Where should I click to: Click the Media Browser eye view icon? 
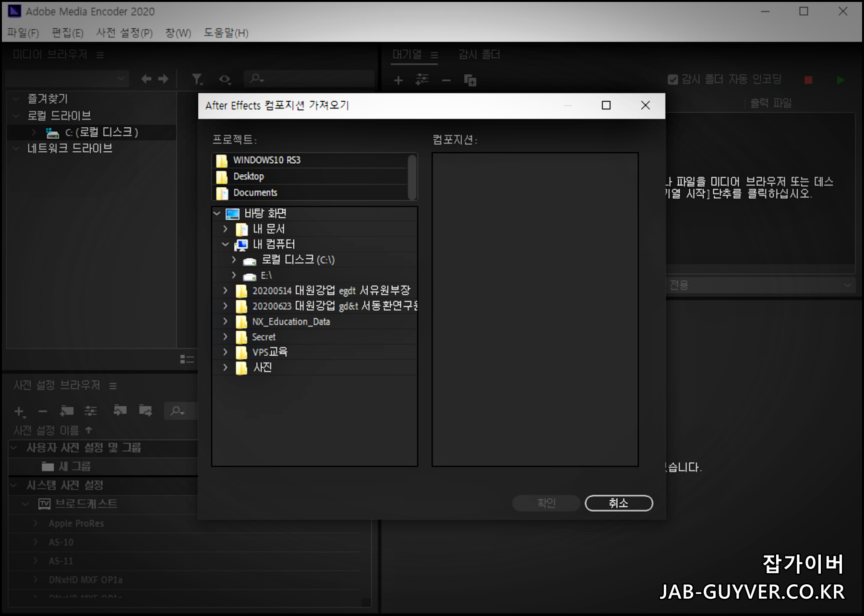[x=225, y=79]
